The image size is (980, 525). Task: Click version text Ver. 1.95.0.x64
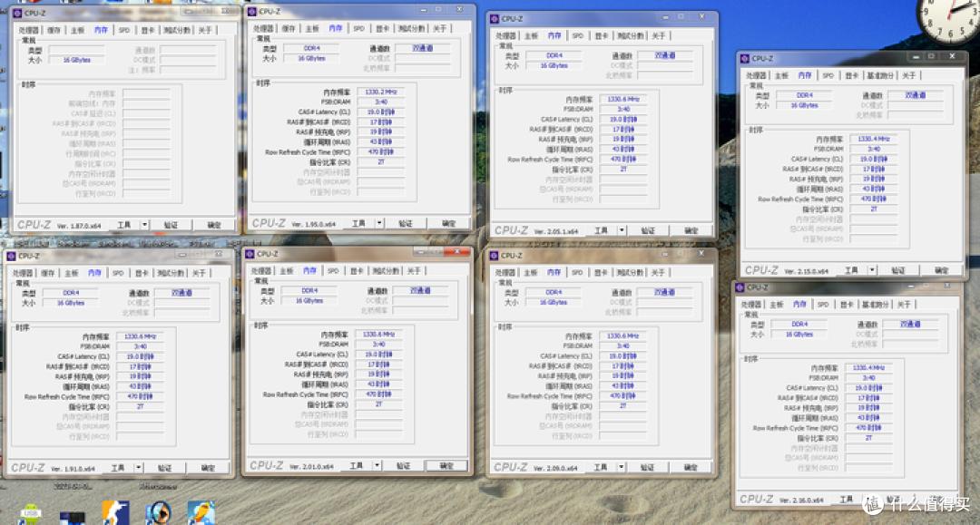coord(314,224)
